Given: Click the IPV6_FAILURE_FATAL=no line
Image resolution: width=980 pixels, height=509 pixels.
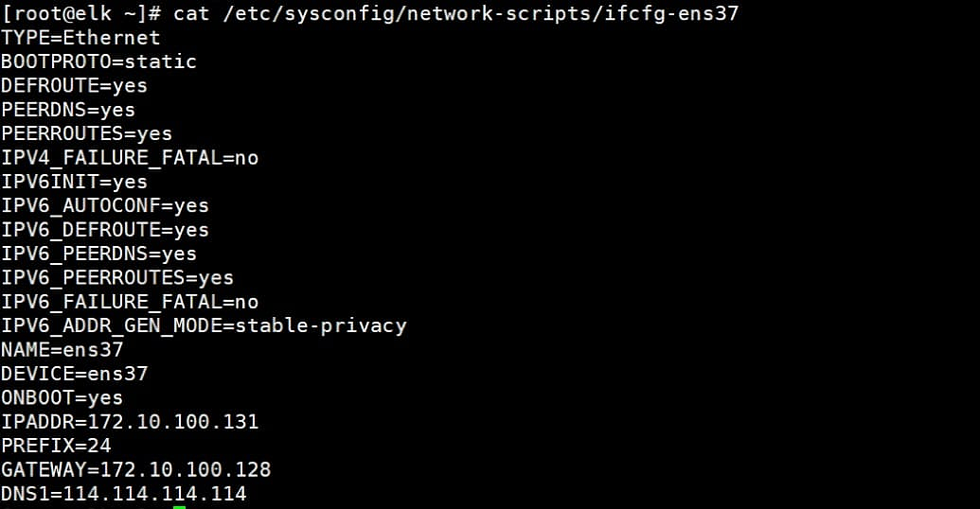Looking at the screenshot, I should (130, 302).
